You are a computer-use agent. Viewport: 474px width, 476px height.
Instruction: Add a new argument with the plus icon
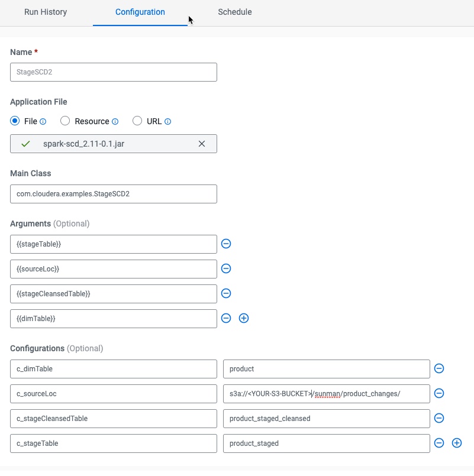[x=244, y=318]
